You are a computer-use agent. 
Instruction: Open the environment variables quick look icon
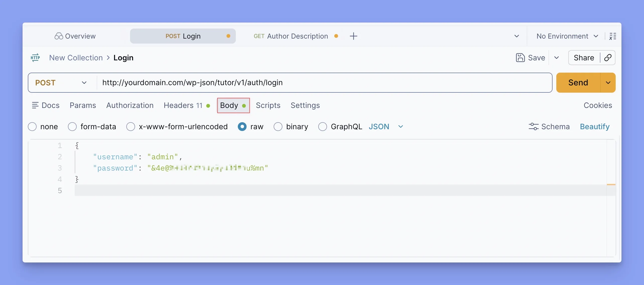click(613, 36)
